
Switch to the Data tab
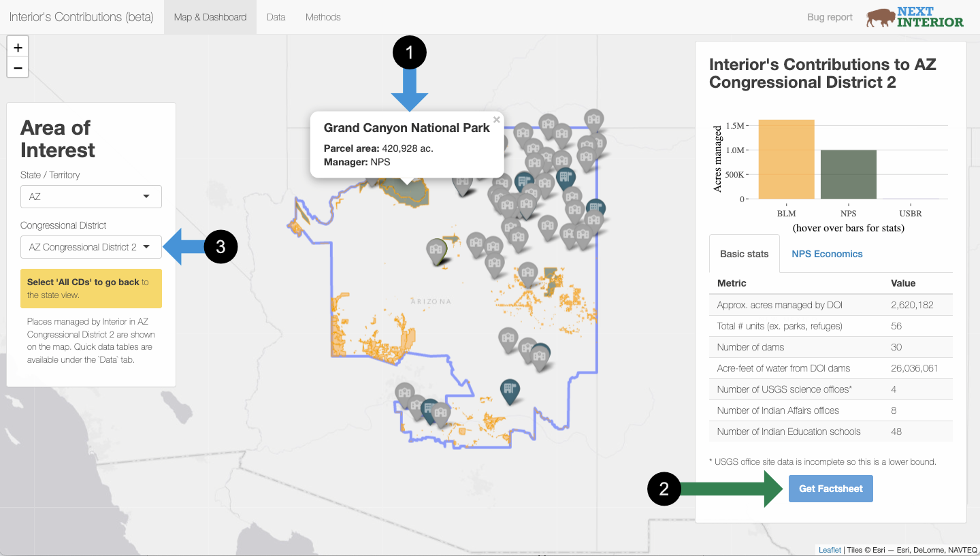click(276, 16)
